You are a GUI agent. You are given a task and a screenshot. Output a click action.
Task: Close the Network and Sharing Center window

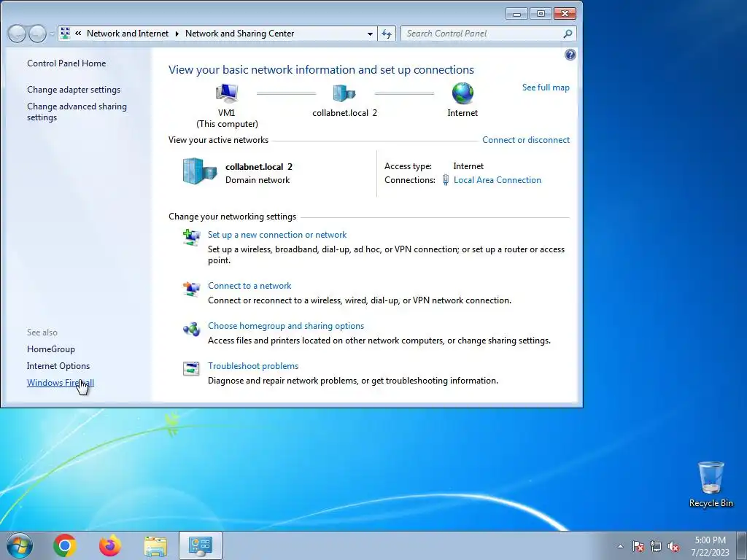click(565, 14)
